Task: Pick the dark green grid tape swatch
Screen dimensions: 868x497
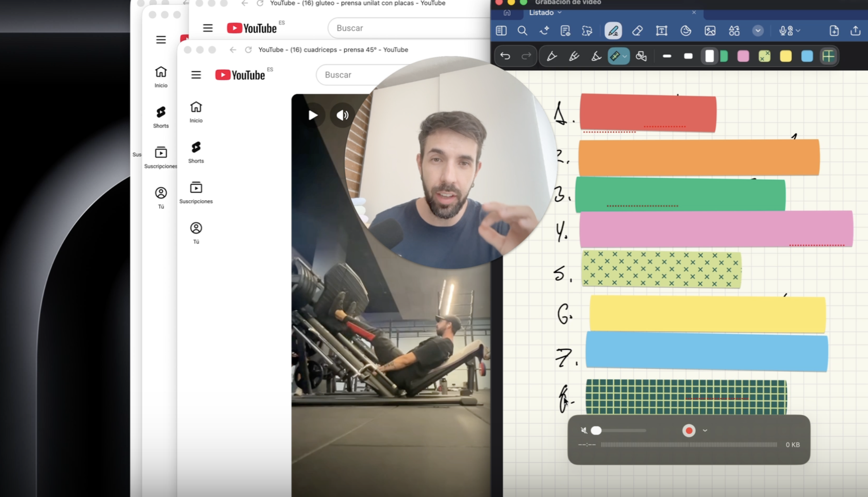Action: [828, 56]
